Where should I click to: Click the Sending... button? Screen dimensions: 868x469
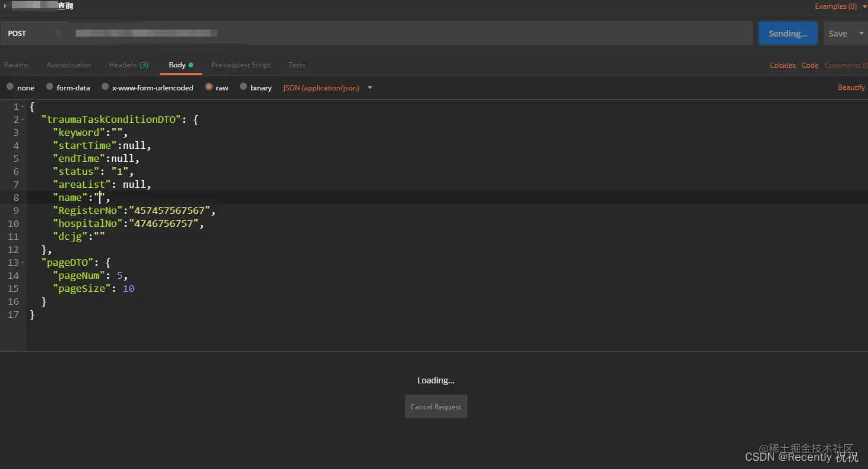[x=788, y=34]
